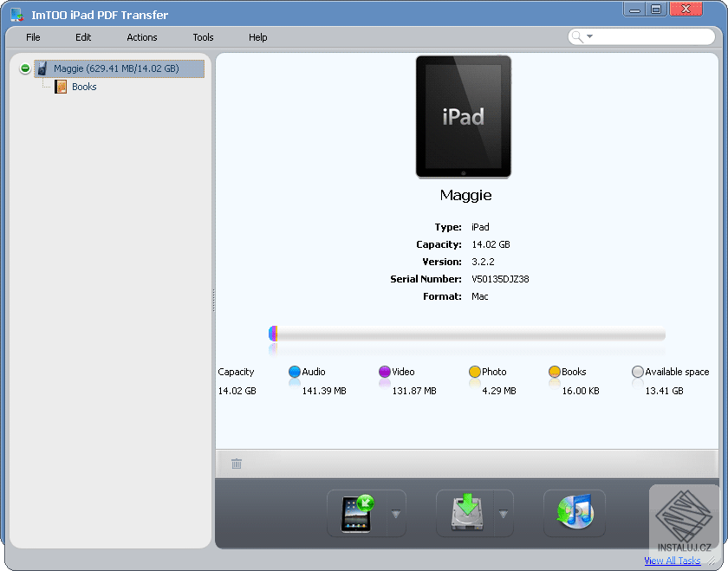The image size is (728, 571).
Task: Click the iPad device image
Action: [x=464, y=116]
